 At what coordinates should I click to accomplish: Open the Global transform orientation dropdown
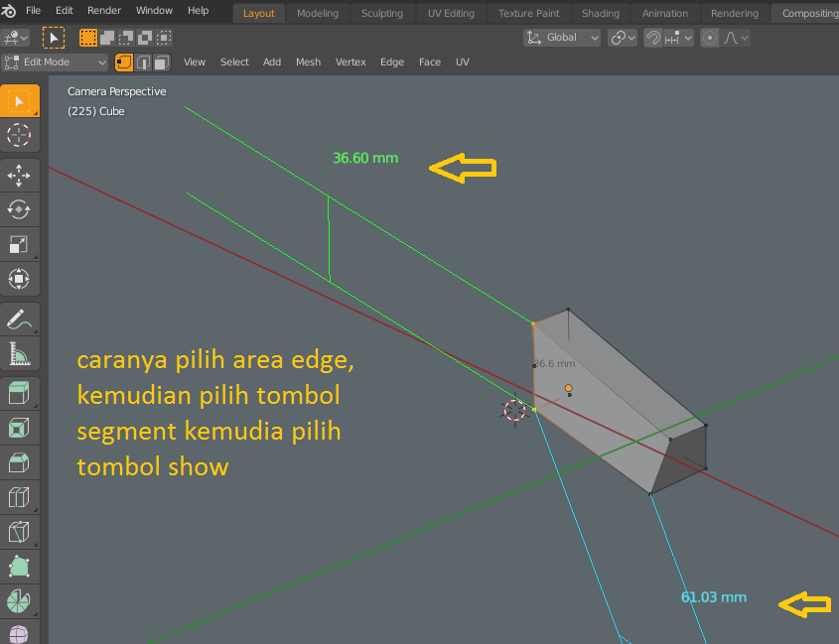point(562,38)
